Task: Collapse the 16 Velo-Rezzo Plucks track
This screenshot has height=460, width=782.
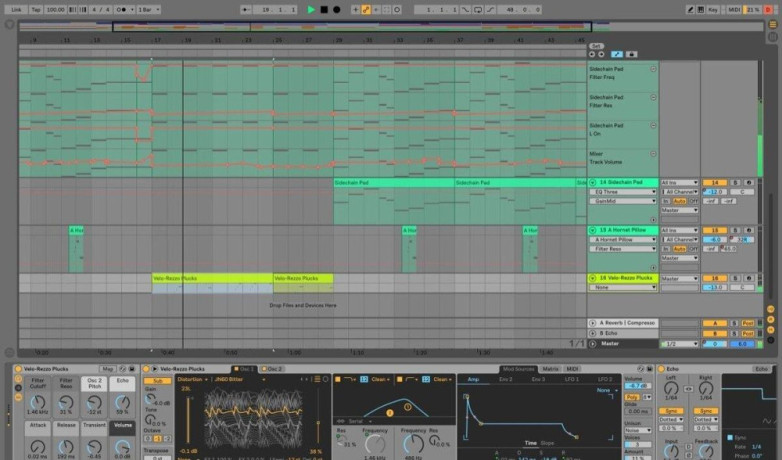Action: coord(593,278)
